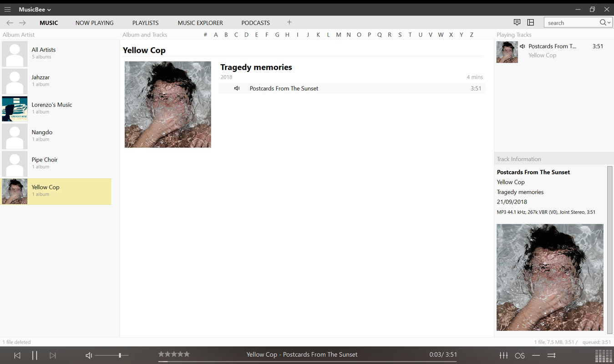
Task: Add a new tab with the plus icon
Action: 289,22
